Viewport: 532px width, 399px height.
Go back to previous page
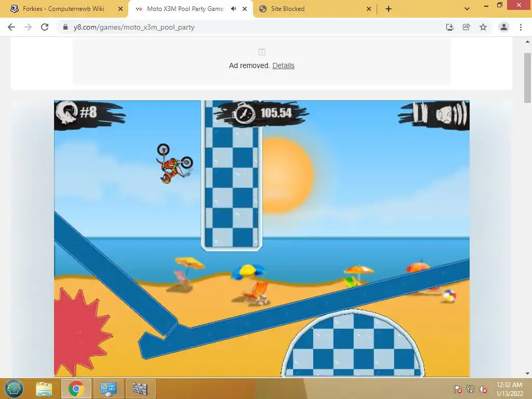coord(11,27)
